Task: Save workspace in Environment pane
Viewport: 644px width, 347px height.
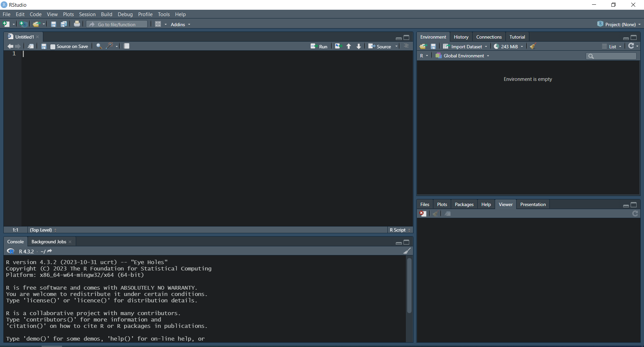Action: pos(433,46)
